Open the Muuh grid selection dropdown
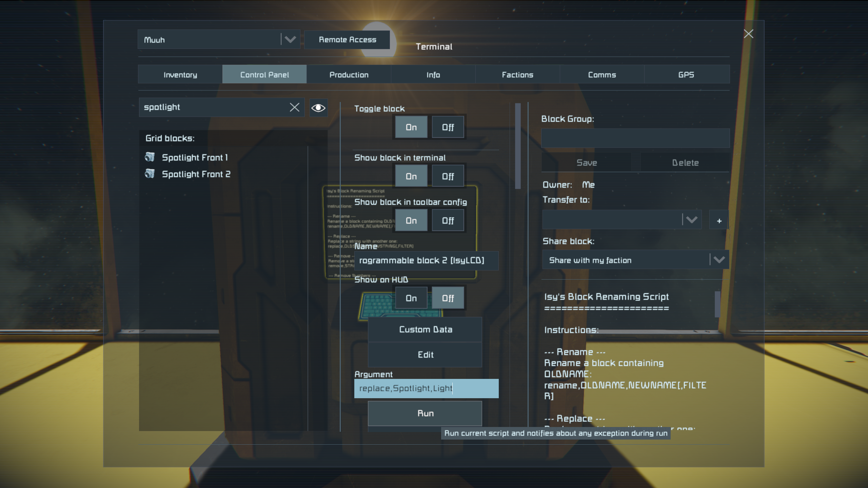The width and height of the screenshot is (868, 488). tap(290, 40)
